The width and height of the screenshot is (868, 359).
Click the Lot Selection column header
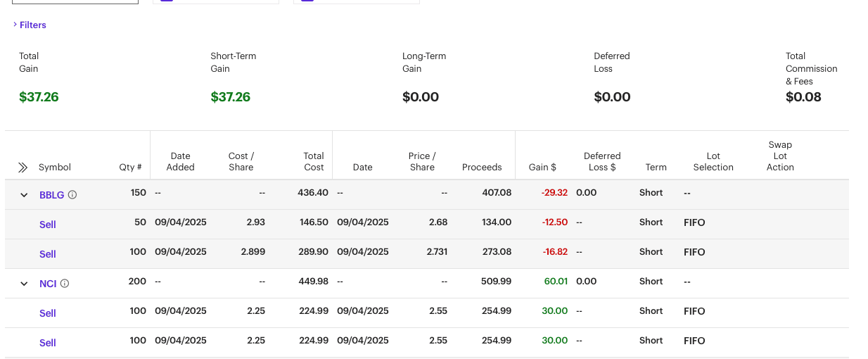pos(713,162)
